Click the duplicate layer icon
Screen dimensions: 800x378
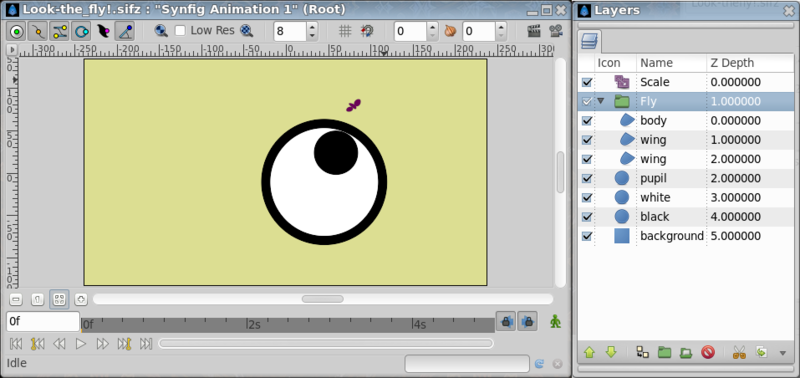(642, 352)
